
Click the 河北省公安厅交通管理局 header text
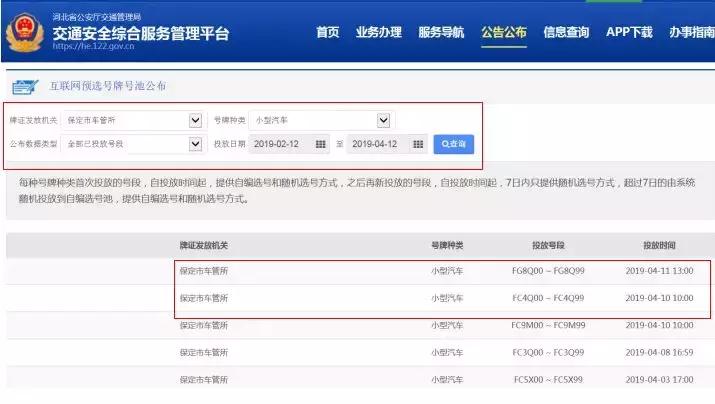pos(97,17)
